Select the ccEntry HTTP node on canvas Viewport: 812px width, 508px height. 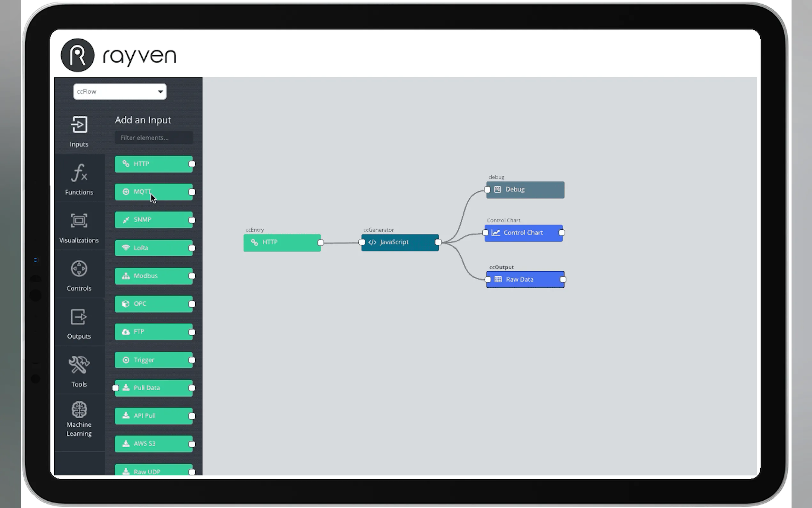pos(282,242)
